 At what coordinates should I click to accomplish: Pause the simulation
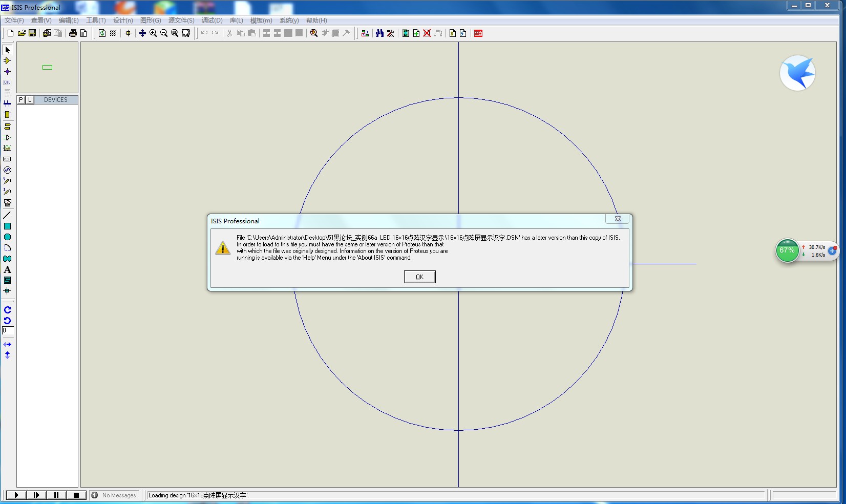click(56, 495)
